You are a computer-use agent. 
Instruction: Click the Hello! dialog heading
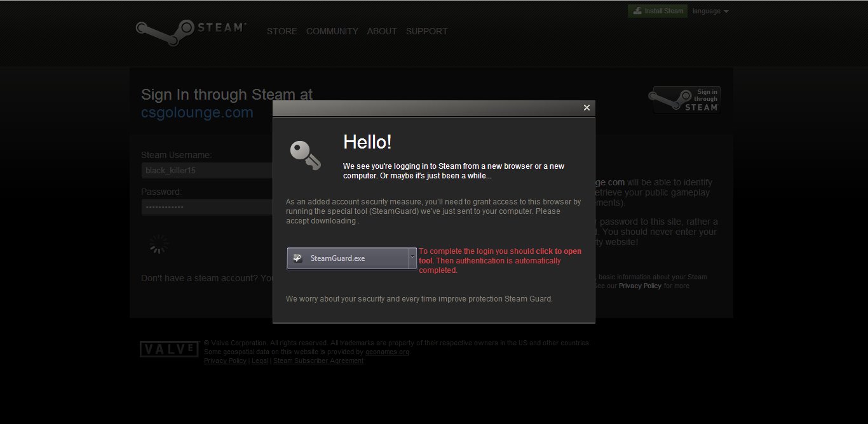click(367, 142)
